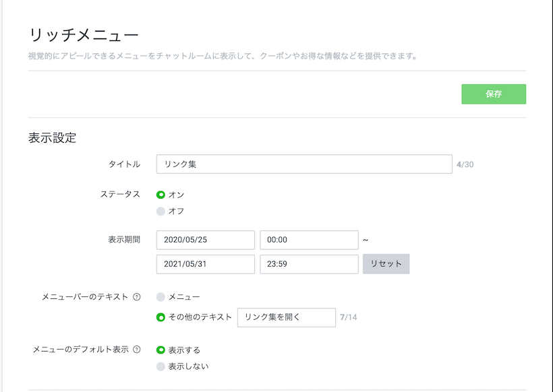Click the 表示期間 label
553x392 pixels.
[x=124, y=240]
